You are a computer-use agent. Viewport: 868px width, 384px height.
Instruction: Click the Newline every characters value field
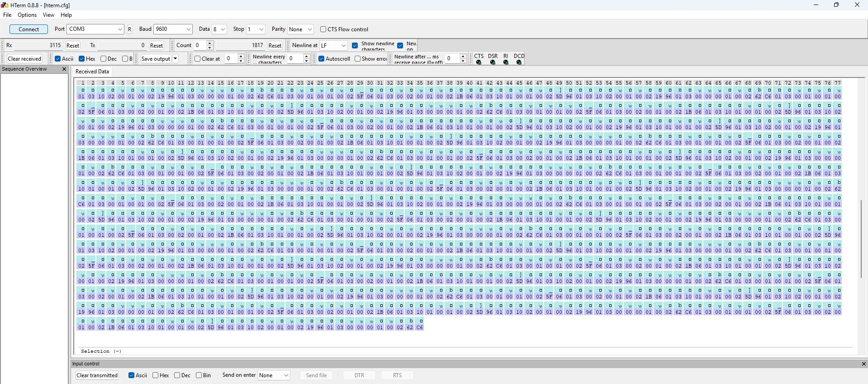(x=295, y=59)
